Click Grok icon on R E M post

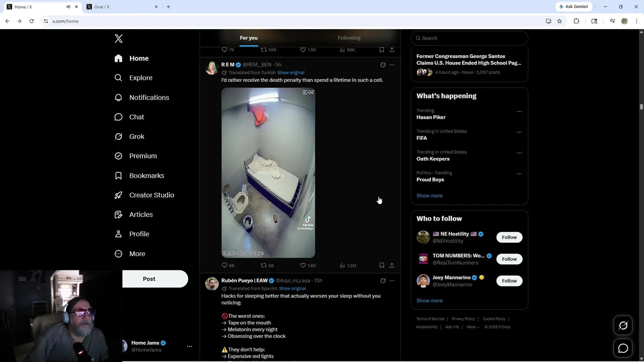(x=383, y=65)
